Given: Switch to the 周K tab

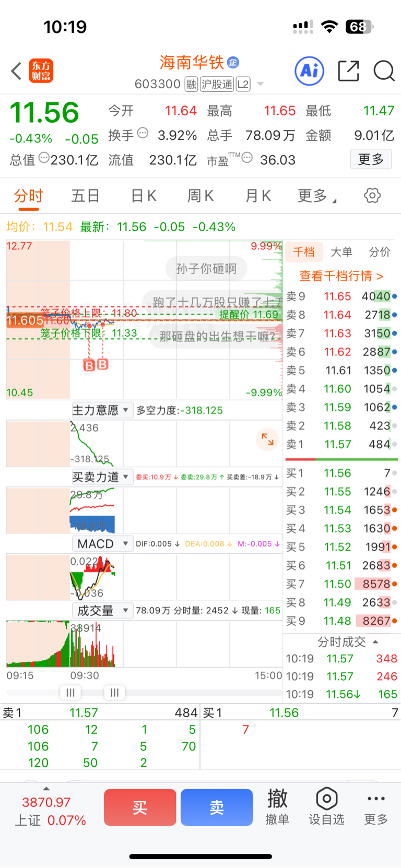Looking at the screenshot, I should click(x=200, y=196).
